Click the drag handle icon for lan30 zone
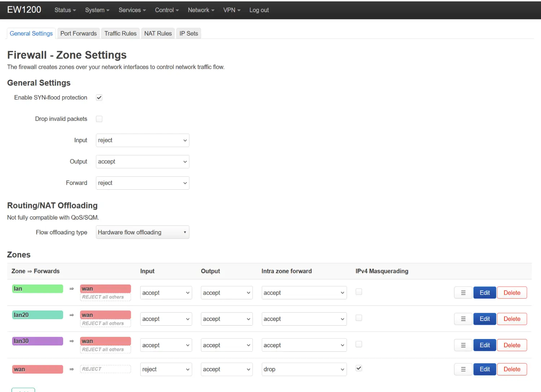541x392 pixels. point(463,345)
